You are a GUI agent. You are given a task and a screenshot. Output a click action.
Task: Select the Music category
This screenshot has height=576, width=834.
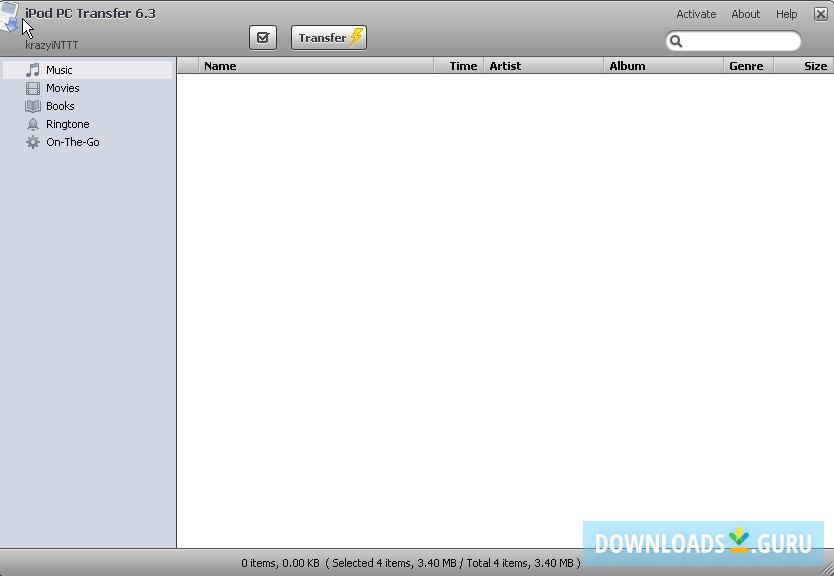tap(88, 70)
